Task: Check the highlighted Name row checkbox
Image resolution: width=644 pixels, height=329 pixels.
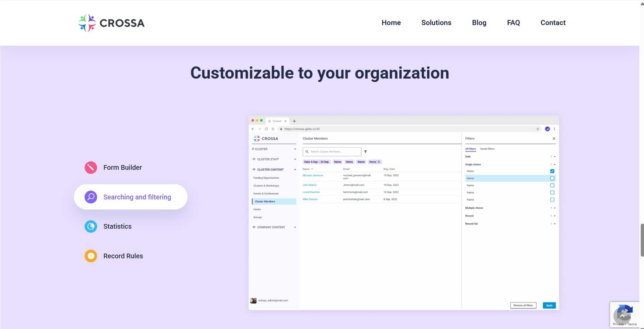Action: coord(552,178)
